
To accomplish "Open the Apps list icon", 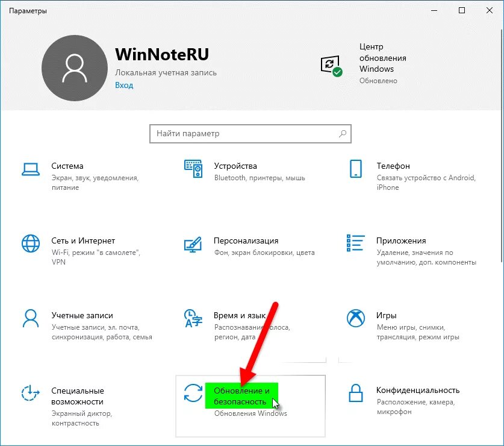I will (355, 243).
